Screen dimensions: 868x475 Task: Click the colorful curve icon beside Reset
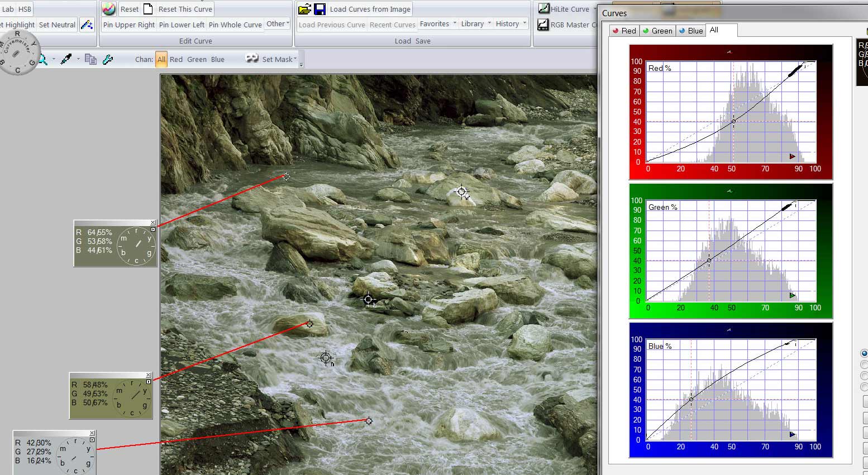(109, 9)
